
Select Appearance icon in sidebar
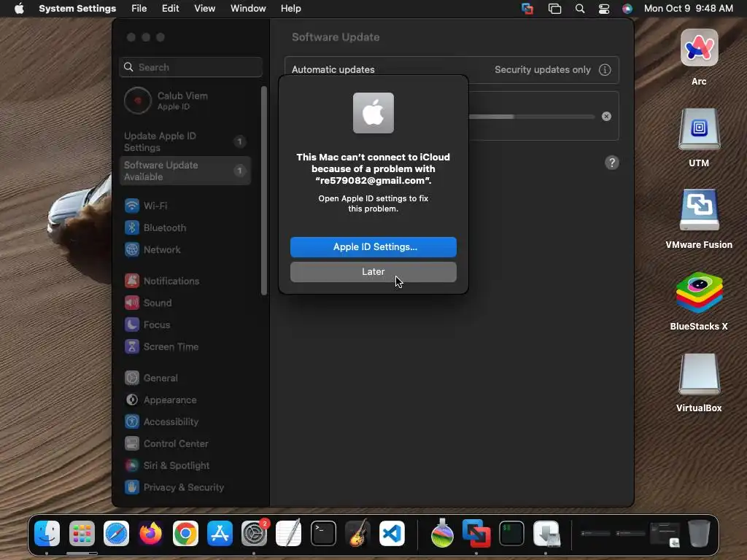point(132,400)
